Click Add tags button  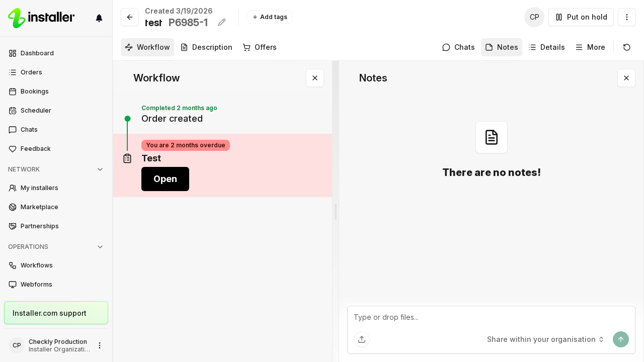pos(270,17)
